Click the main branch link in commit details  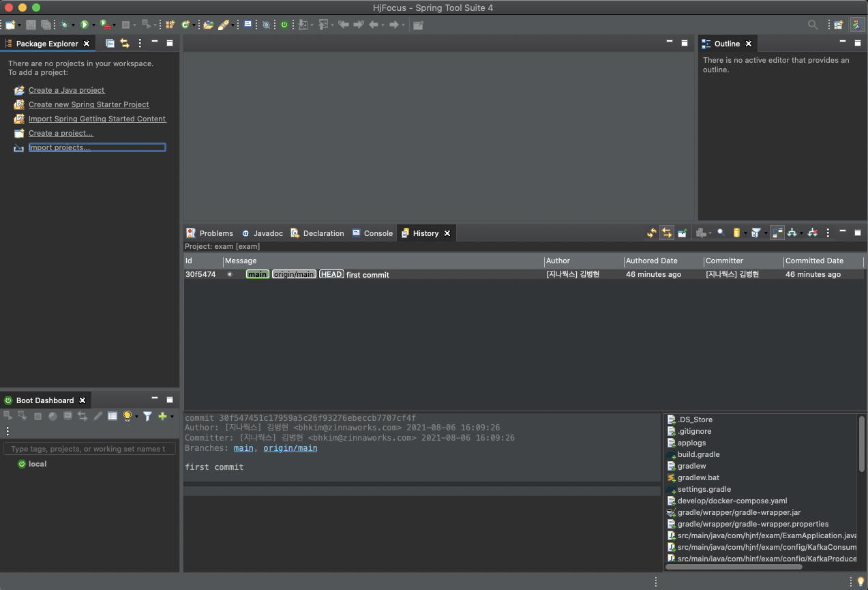pyautogui.click(x=243, y=448)
